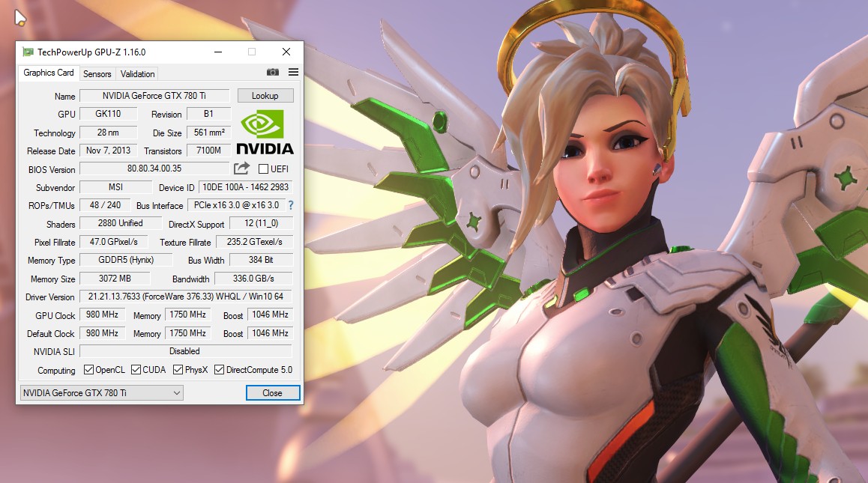Click the Bandwidth value 336.0 GB/s
Screen dimensions: 868x483
pos(253,279)
